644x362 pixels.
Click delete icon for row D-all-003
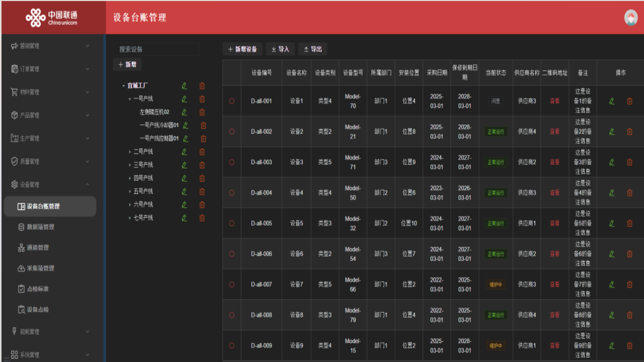(x=629, y=162)
